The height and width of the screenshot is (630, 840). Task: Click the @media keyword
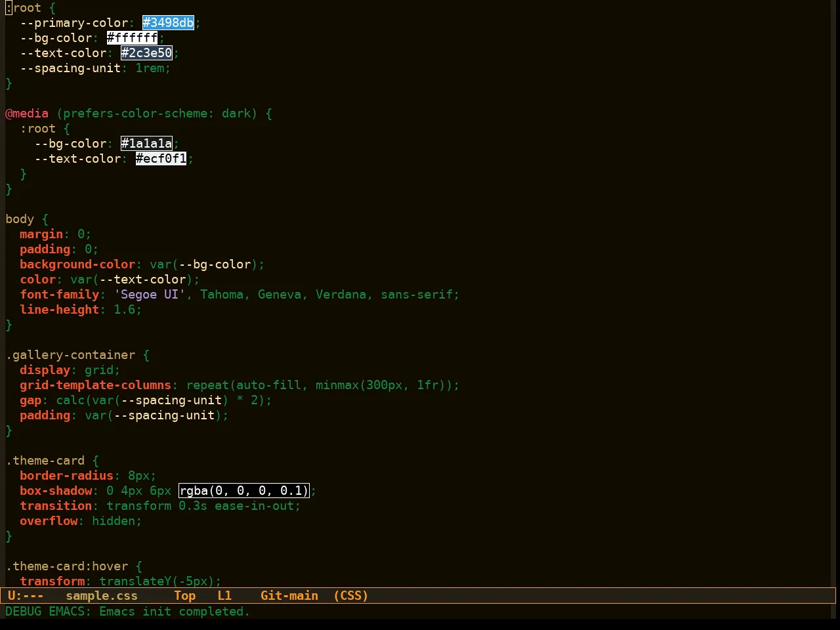tap(27, 114)
